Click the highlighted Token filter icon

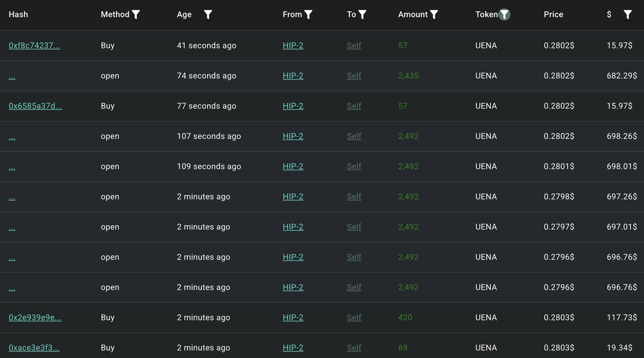pos(504,14)
